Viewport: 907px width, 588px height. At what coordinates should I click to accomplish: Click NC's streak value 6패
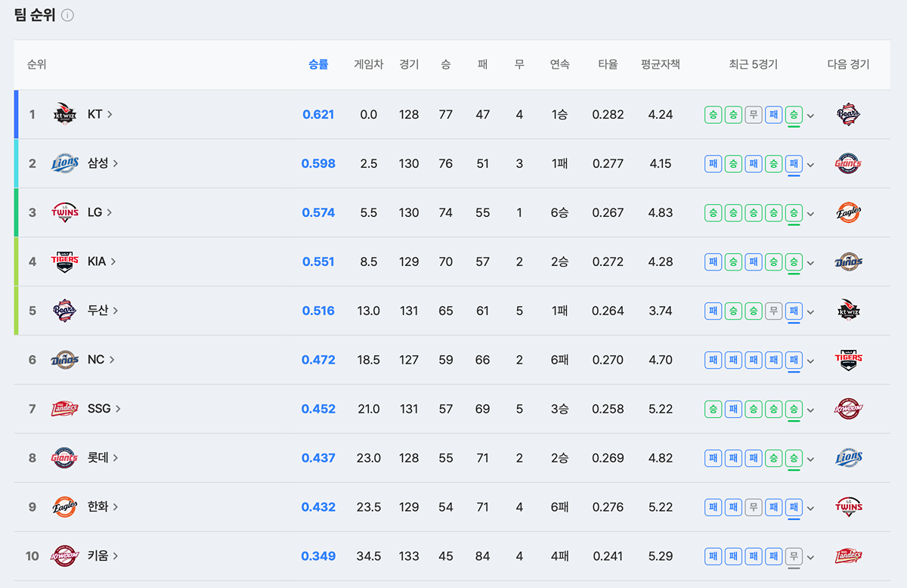pyautogui.click(x=559, y=361)
